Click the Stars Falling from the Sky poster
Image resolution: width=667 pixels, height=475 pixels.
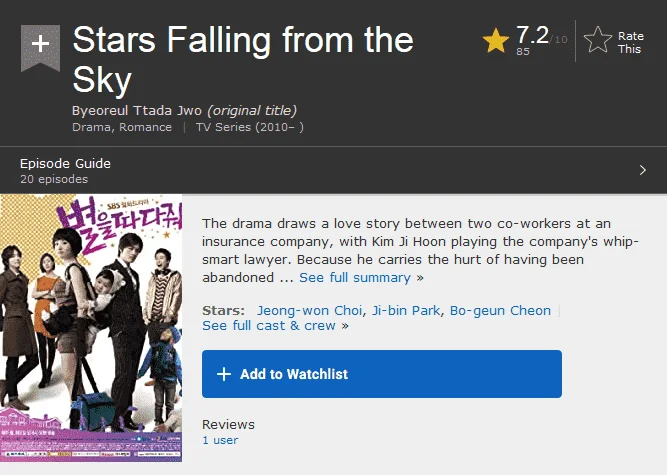point(91,328)
